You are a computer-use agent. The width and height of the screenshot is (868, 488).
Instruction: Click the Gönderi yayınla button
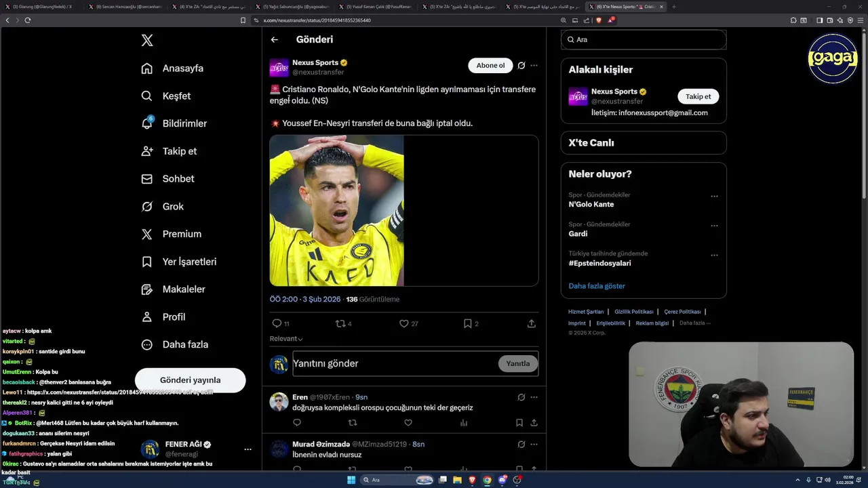(x=190, y=380)
